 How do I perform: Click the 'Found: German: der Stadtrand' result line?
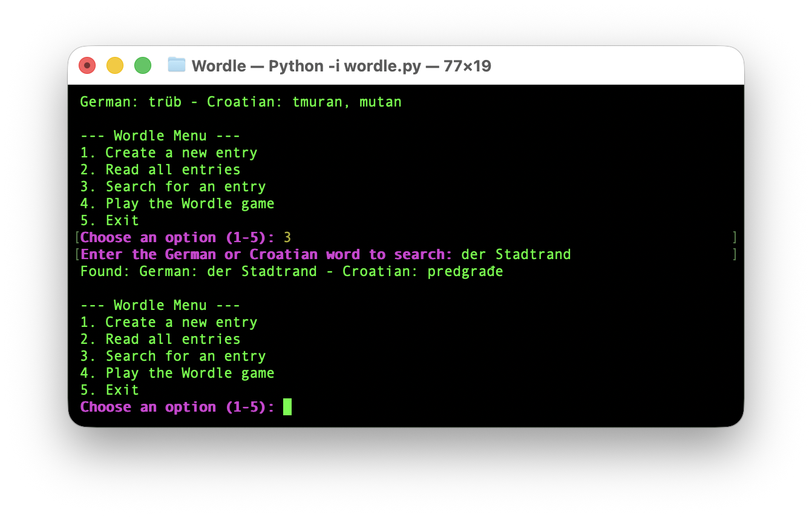[198, 271]
